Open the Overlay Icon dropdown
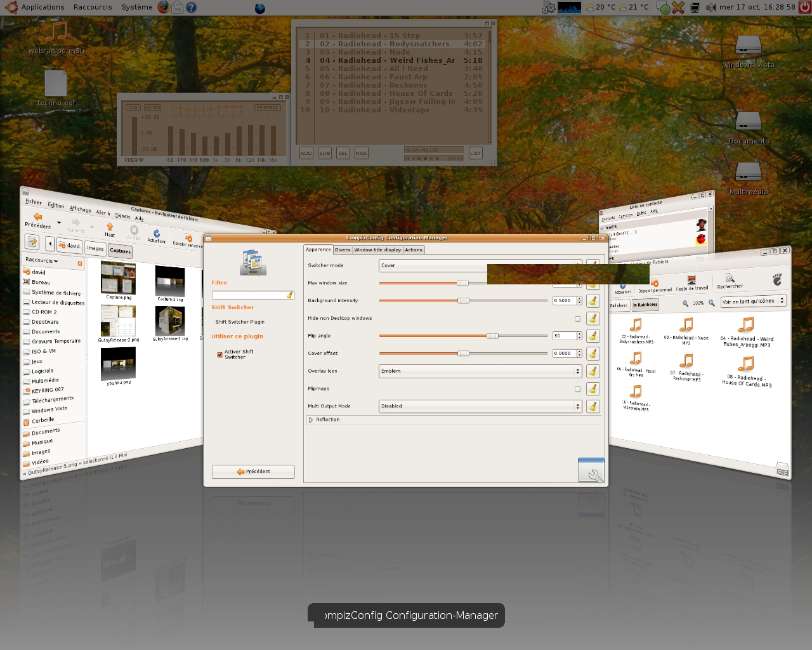 480,371
